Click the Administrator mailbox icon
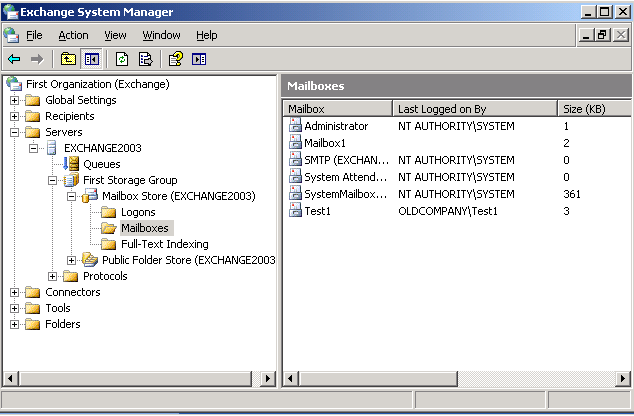The image size is (634, 416). pyautogui.click(x=295, y=125)
